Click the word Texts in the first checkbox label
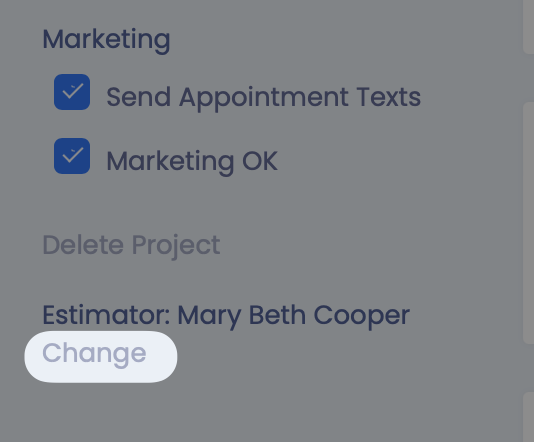This screenshot has height=442, width=534. [389, 97]
